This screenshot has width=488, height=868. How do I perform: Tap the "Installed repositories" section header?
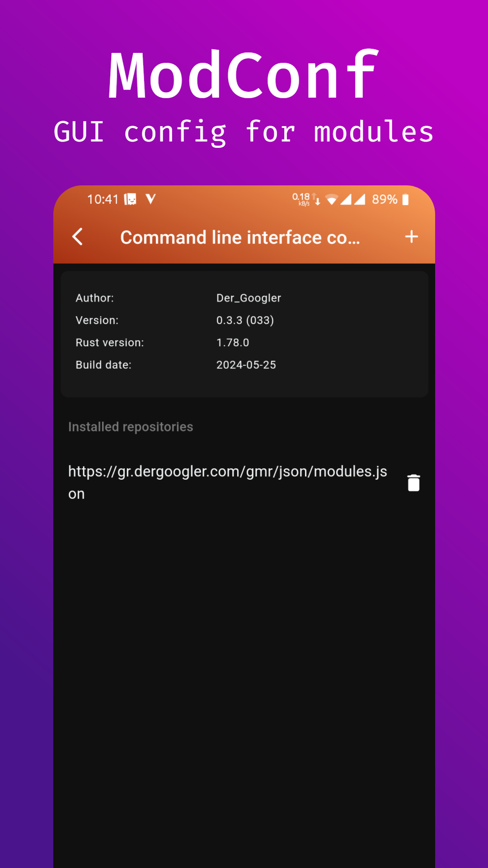click(x=131, y=427)
